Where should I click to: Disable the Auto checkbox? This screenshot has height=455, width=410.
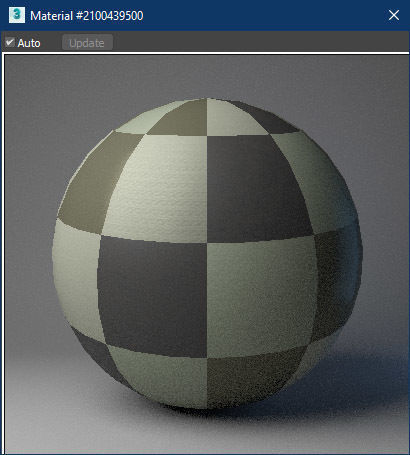point(10,42)
